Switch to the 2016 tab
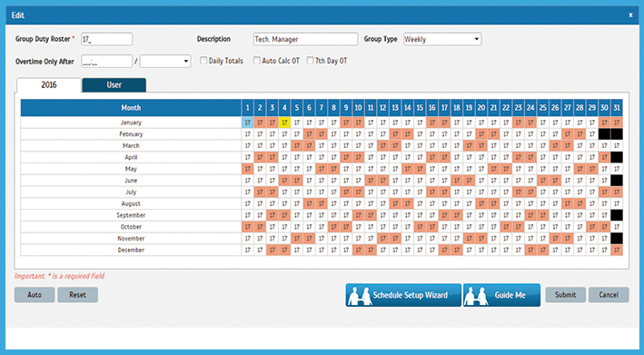Viewport: 644px width, 355px height. 49,85
